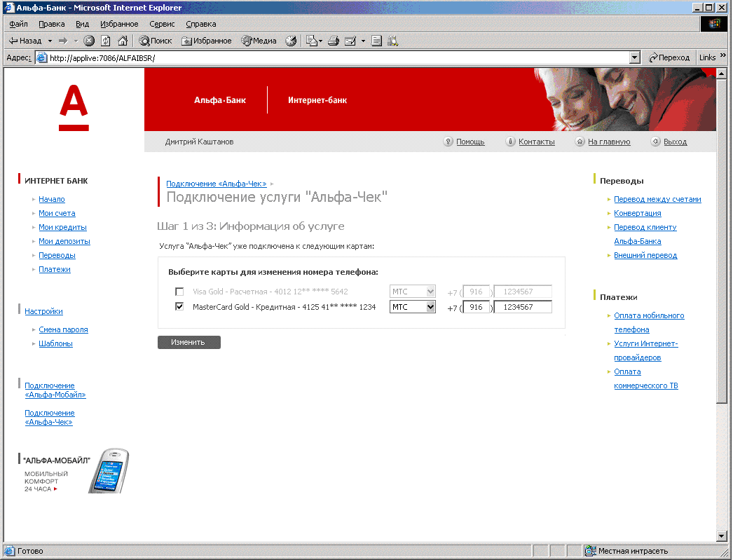The height and width of the screenshot is (560, 733).
Task: Open the Шаблоны link
Action: click(x=55, y=343)
